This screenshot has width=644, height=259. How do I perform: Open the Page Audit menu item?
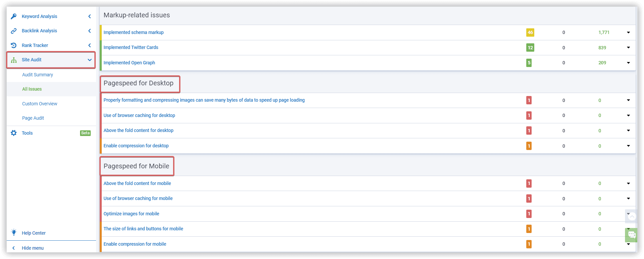pos(33,118)
